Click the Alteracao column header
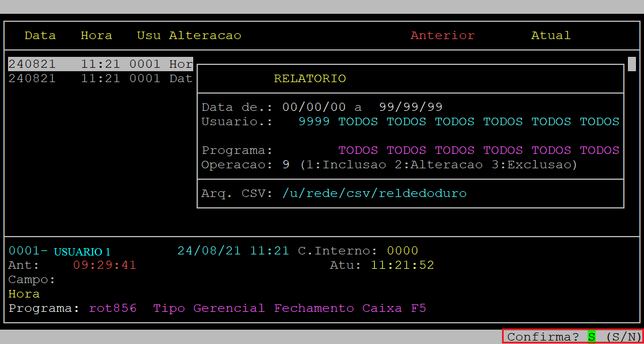Image resolution: width=644 pixels, height=344 pixels. click(205, 36)
